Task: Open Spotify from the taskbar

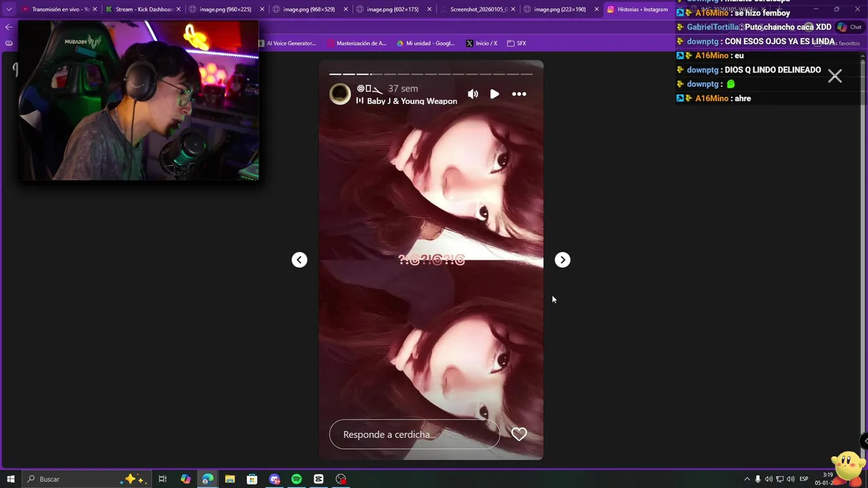Action: 296,479
